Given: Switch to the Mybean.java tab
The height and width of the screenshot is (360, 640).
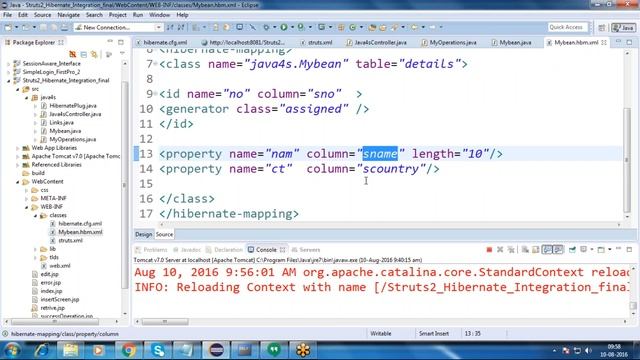Looking at the screenshot, I should click(512, 42).
